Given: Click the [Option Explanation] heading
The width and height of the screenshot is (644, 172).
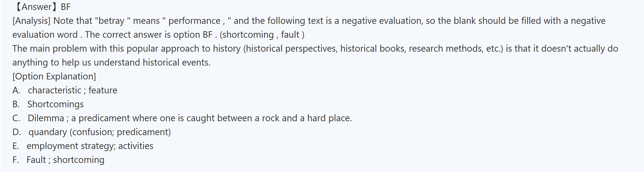Looking at the screenshot, I should (54, 76).
